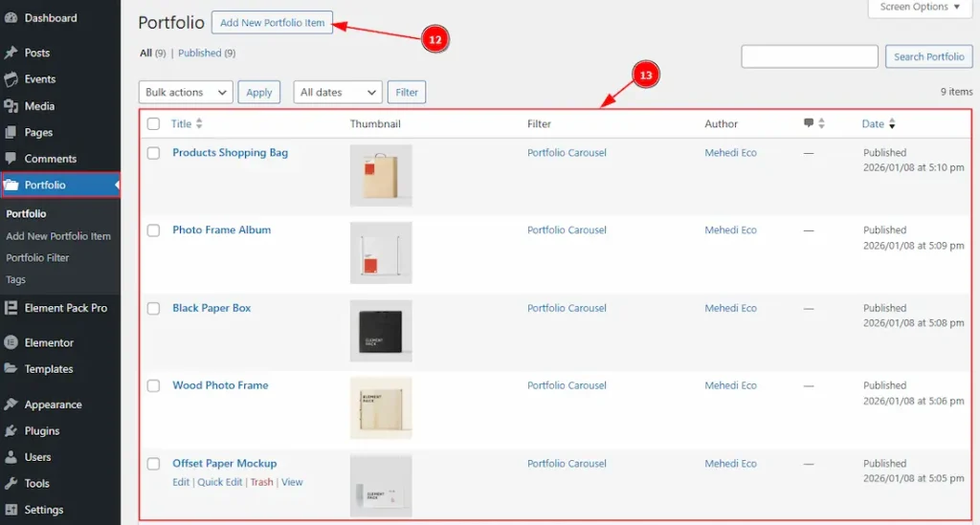Expand the All dates dropdown
This screenshot has height=525, width=980.
[x=337, y=92]
